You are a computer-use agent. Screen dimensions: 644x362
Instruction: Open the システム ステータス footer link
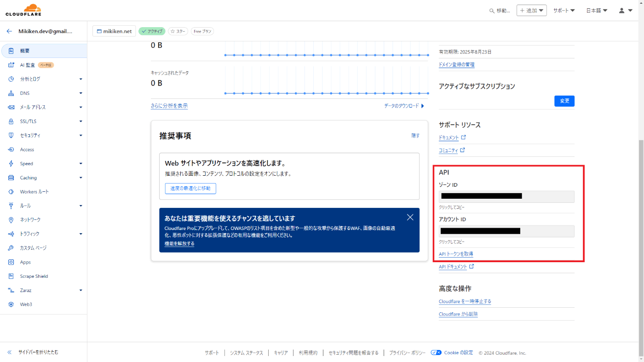247,353
